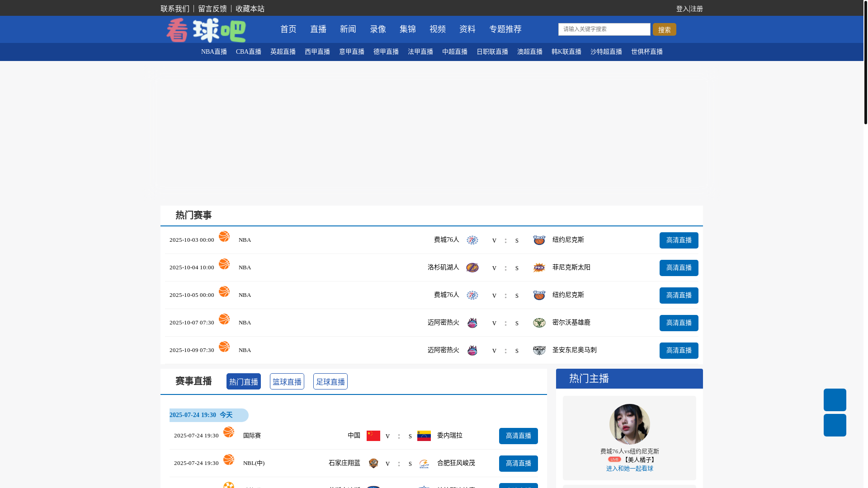Click the San Antonio Spurs team logo
The width and height of the screenshot is (868, 488).
click(539, 350)
